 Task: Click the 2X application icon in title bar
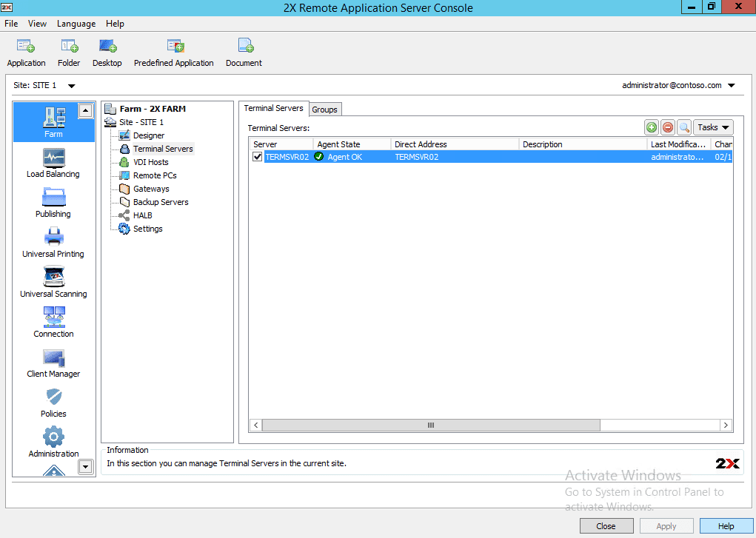click(6, 7)
